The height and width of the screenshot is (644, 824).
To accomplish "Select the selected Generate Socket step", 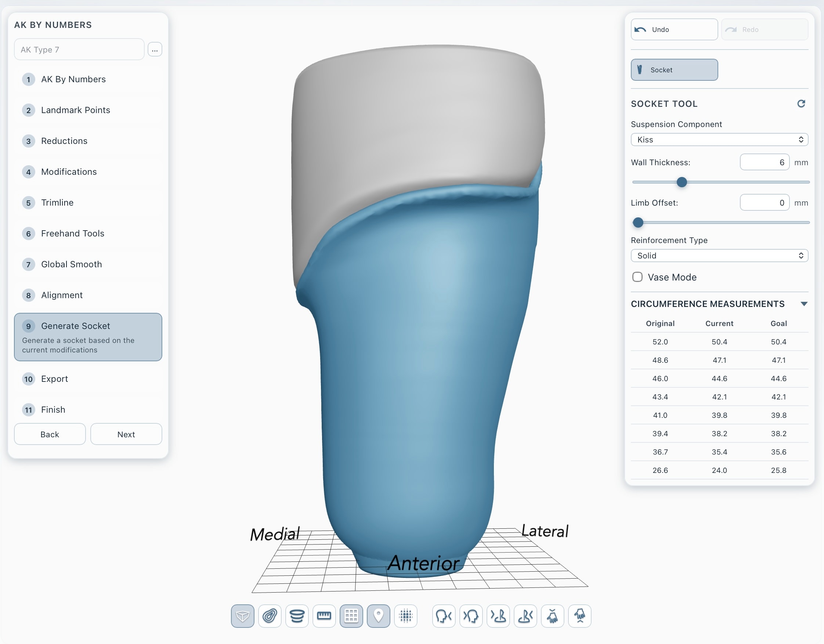I will (x=88, y=337).
